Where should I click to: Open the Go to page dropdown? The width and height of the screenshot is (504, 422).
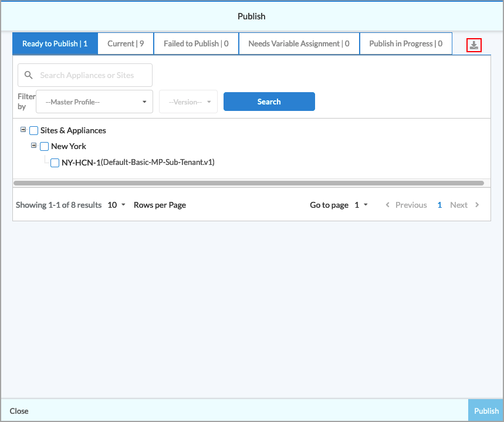(x=361, y=205)
